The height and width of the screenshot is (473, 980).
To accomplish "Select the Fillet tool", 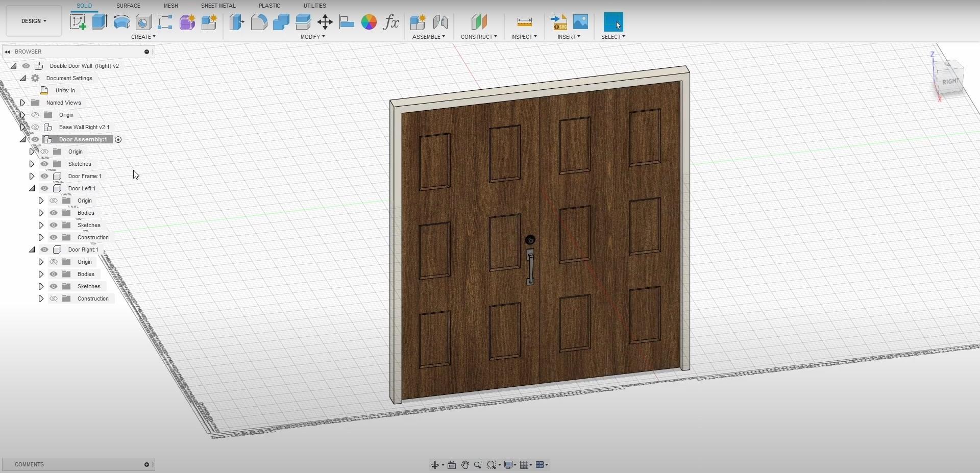I will tap(259, 22).
